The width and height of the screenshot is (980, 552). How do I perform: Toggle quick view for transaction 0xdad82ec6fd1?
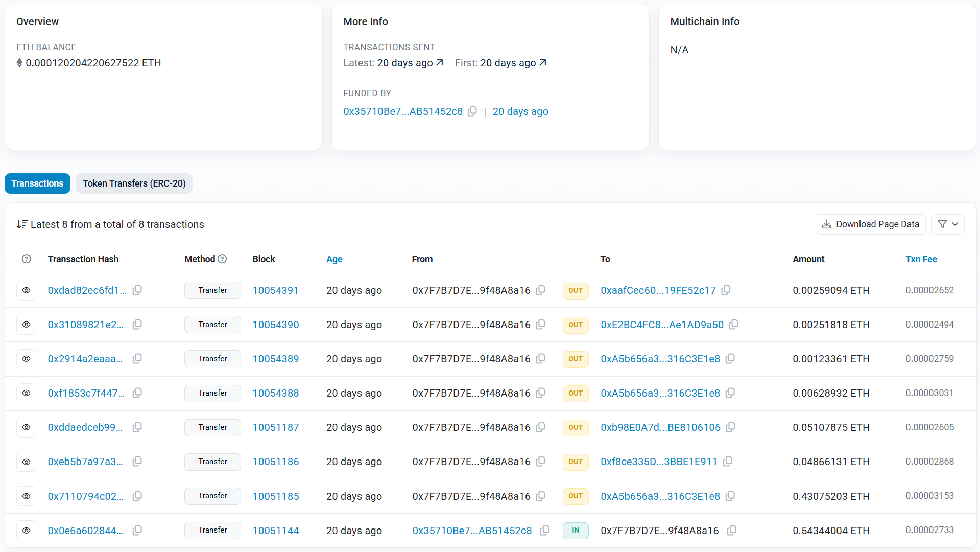click(27, 290)
